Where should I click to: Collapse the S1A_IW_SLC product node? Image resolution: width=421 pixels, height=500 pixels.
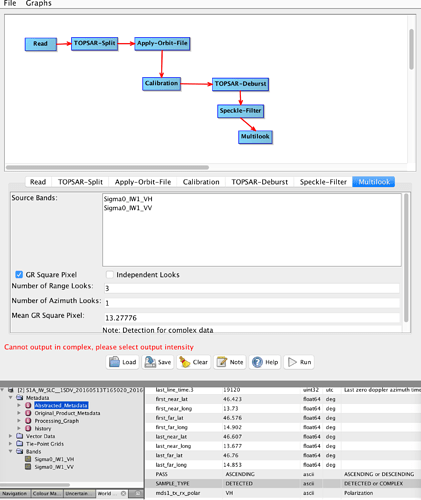click(3, 390)
